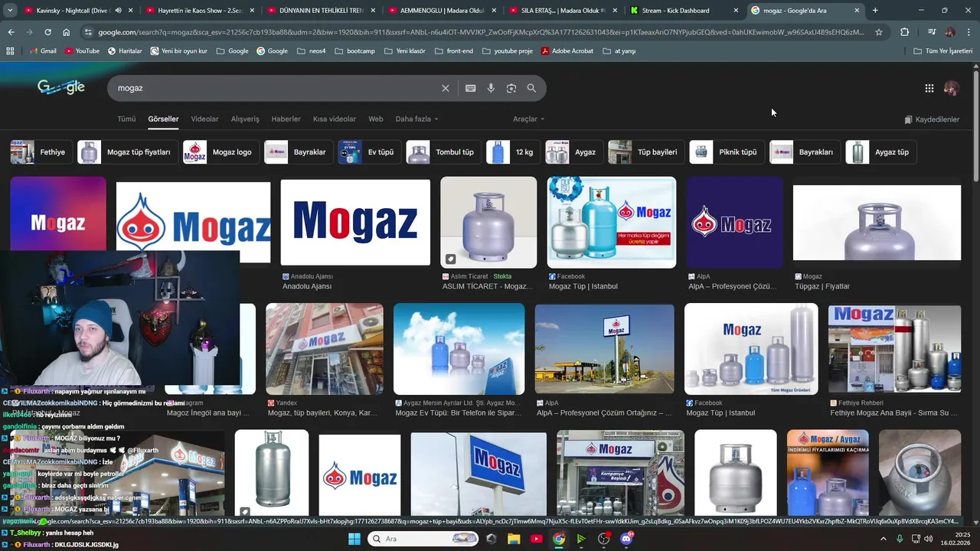Viewport: 980px width, 551px height.
Task: Open the youtube proje bookmark folder
Action: (507, 51)
